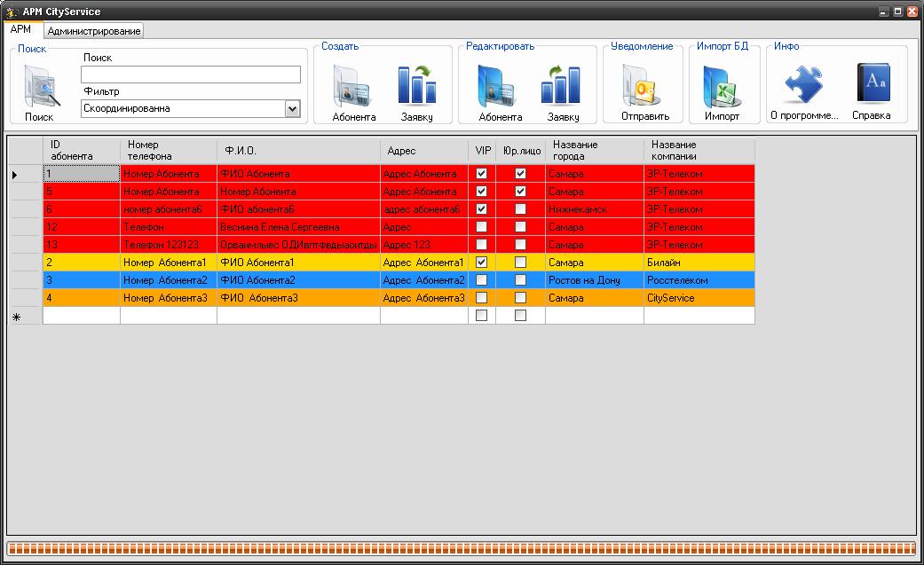Toggle VIP checkbox in CityService row
This screenshot has width=924, height=565.
coord(481,297)
